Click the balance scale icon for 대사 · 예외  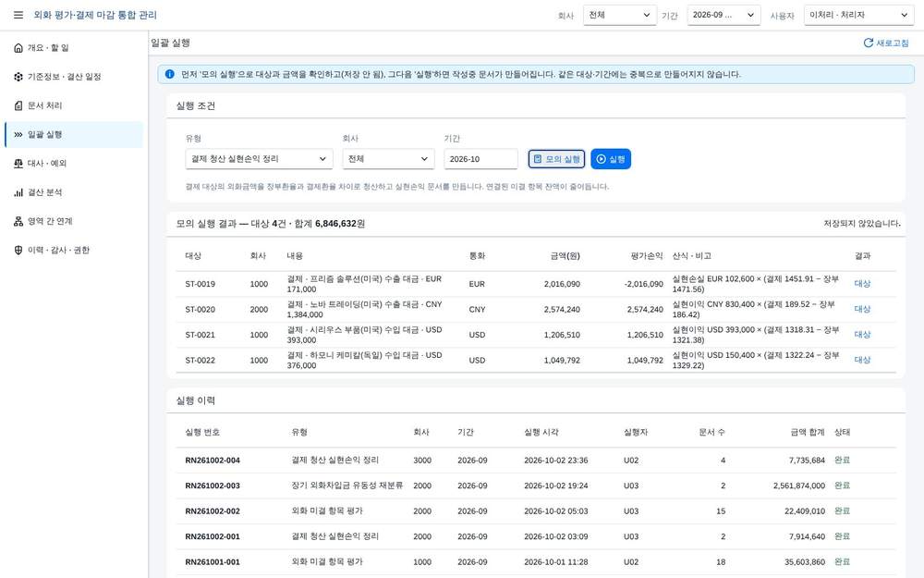click(18, 164)
